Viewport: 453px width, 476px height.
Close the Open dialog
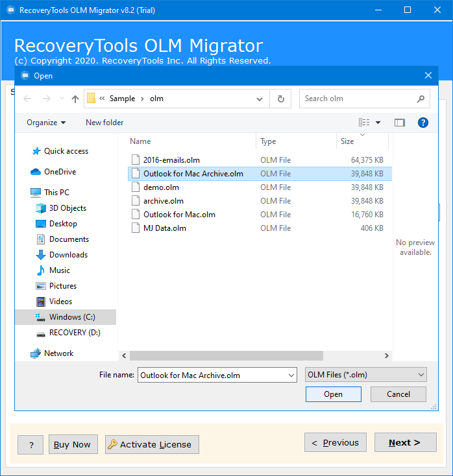428,76
